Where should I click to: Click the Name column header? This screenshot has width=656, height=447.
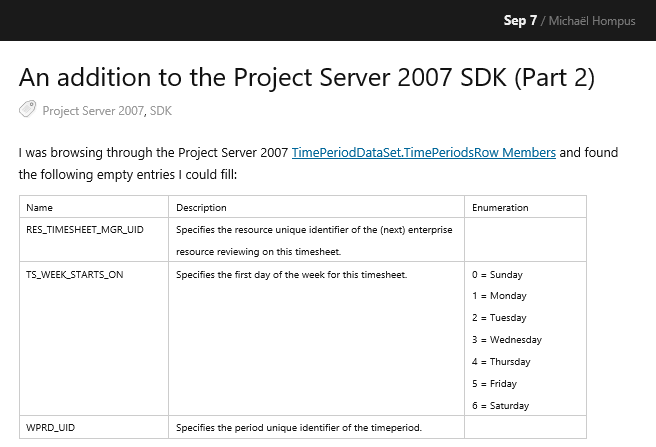click(39, 208)
